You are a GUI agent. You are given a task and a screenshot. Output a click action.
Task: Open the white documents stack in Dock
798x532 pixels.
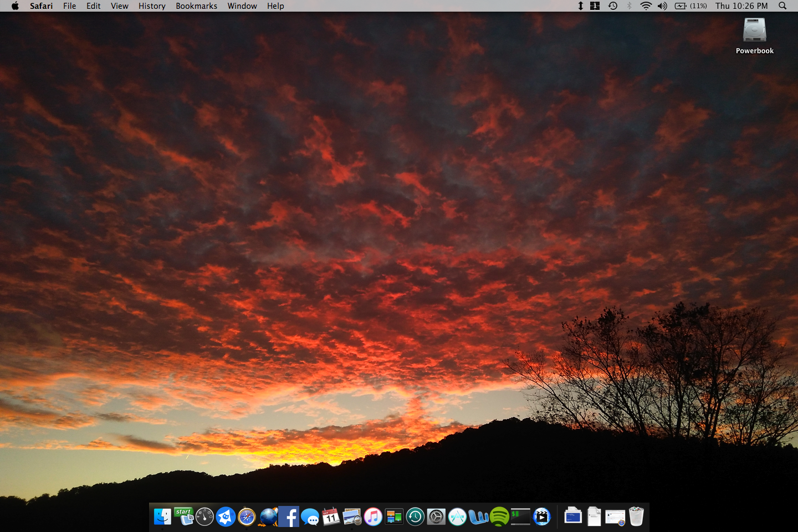point(594,516)
